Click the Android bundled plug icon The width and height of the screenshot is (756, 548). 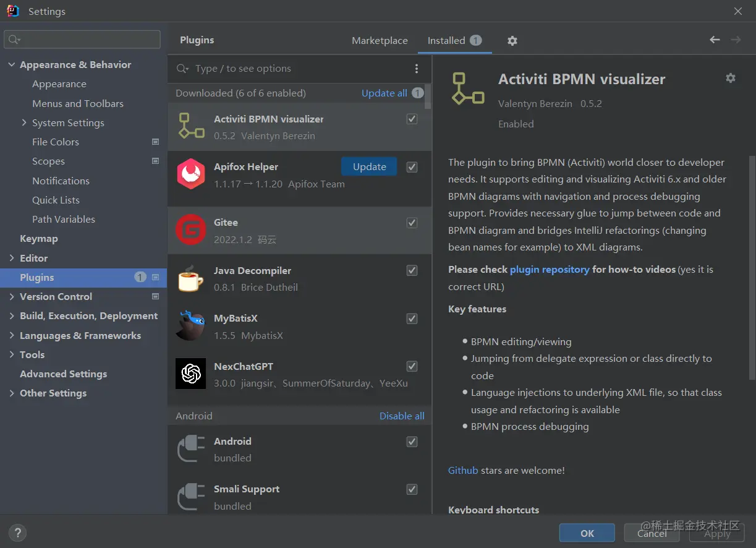pos(190,449)
